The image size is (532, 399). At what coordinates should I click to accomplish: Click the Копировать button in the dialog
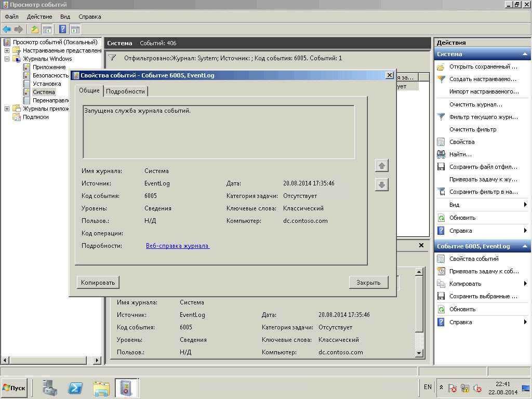(98, 282)
